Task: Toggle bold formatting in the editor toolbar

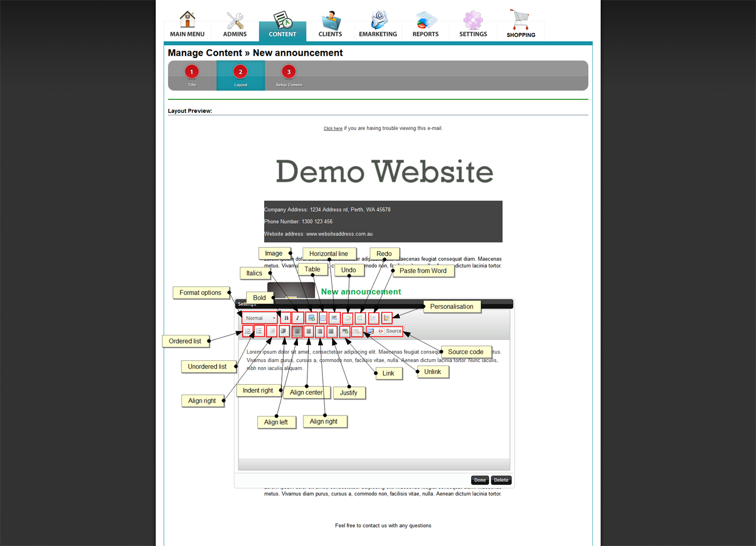Action: coord(286,318)
